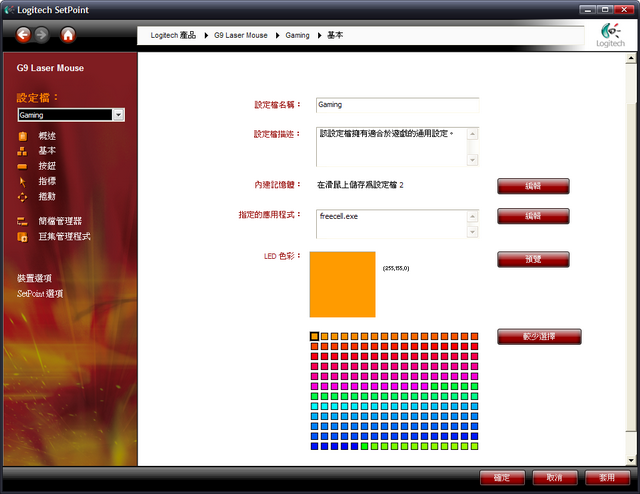Open SetPoint 選項 options
This screenshot has height=494, width=640.
click(40, 294)
